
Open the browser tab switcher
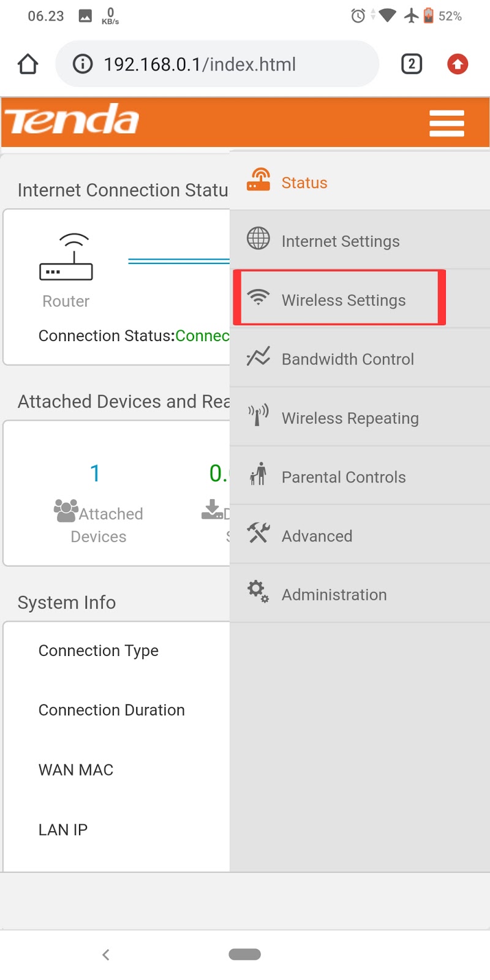coord(412,64)
